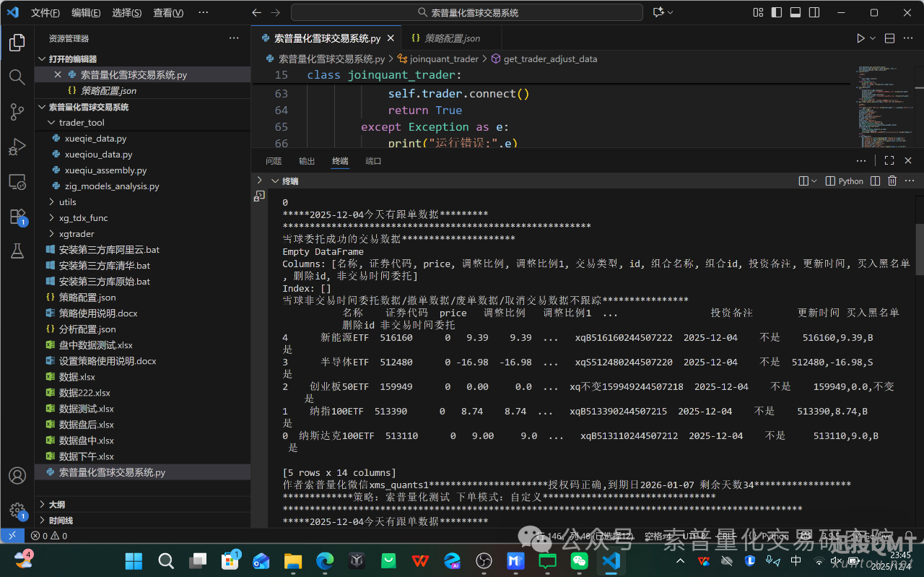Click the Run Python File play button
This screenshot has height=577, width=924.
860,38
